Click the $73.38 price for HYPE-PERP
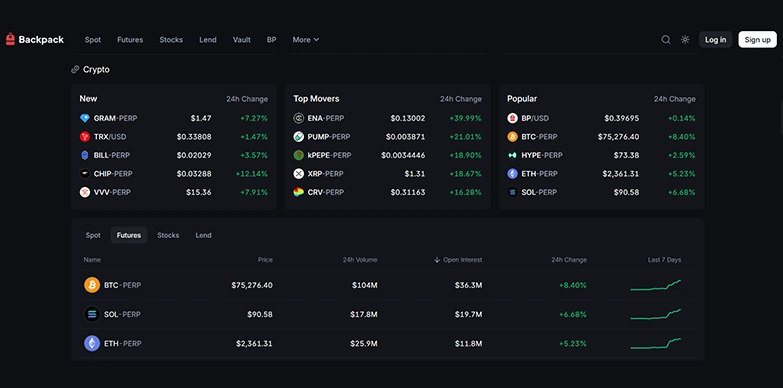Viewport: 783px width, 388px height. click(x=626, y=155)
